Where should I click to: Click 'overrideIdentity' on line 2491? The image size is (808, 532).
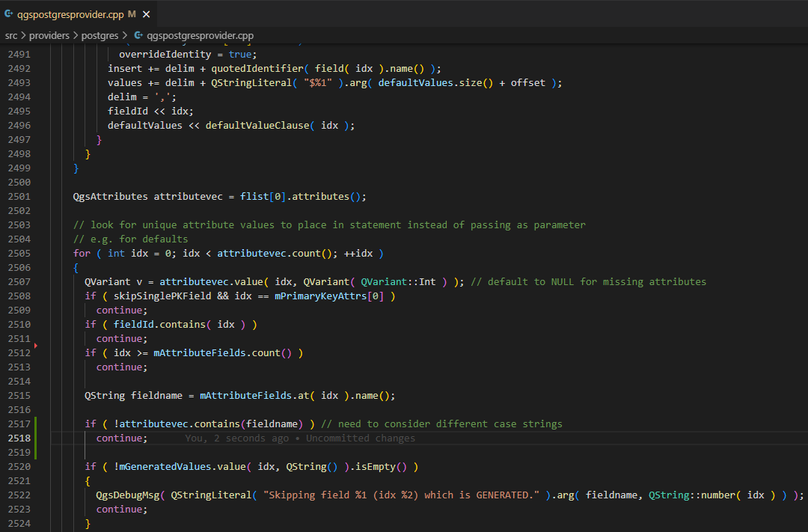pyautogui.click(x=165, y=54)
